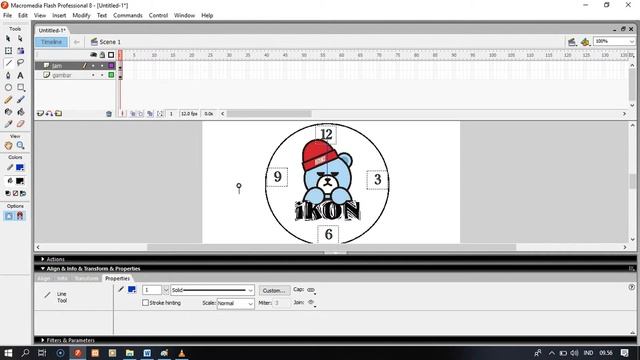Open the Solid stroke style dropdown
Screen dimensions: 640x360
click(250, 290)
